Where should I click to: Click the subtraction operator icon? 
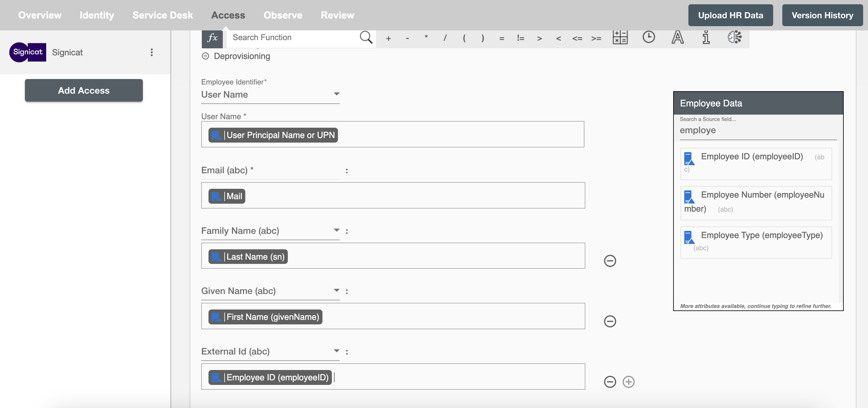(407, 37)
